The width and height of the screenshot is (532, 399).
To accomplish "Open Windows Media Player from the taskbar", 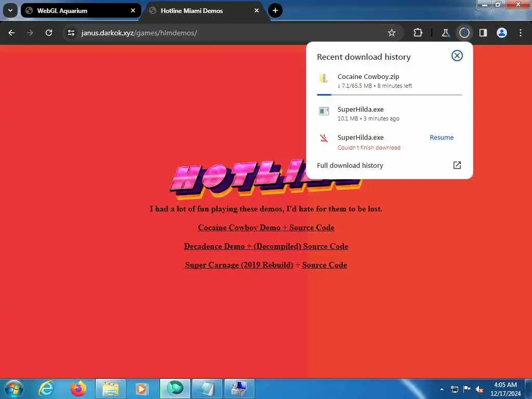I will tap(142, 389).
